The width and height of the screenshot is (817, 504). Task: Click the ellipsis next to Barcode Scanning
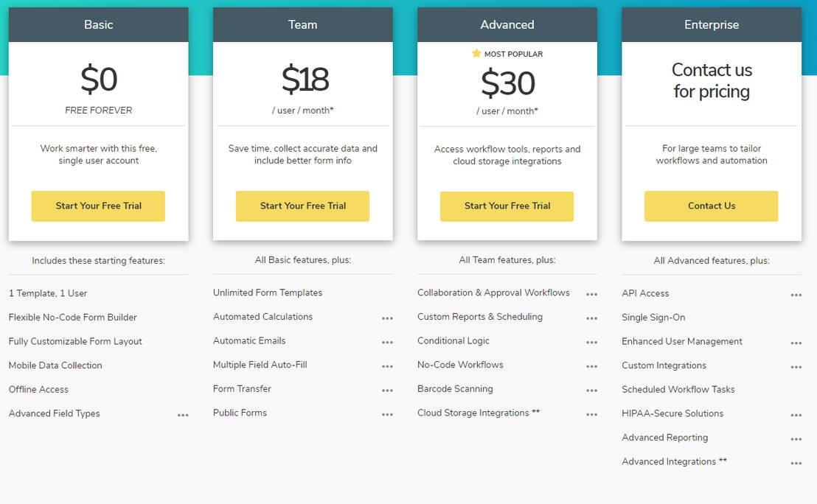(591, 390)
